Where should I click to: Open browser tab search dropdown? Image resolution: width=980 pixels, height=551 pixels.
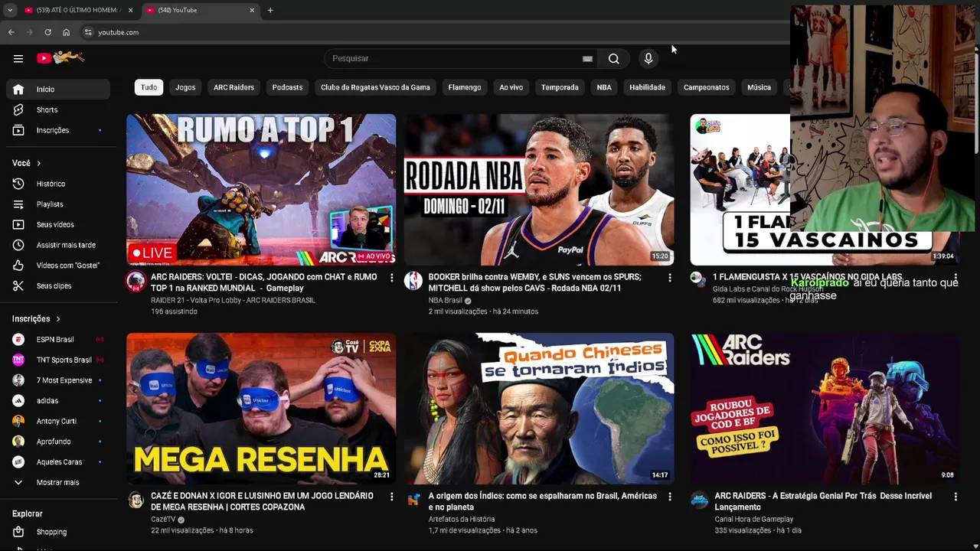[10, 10]
